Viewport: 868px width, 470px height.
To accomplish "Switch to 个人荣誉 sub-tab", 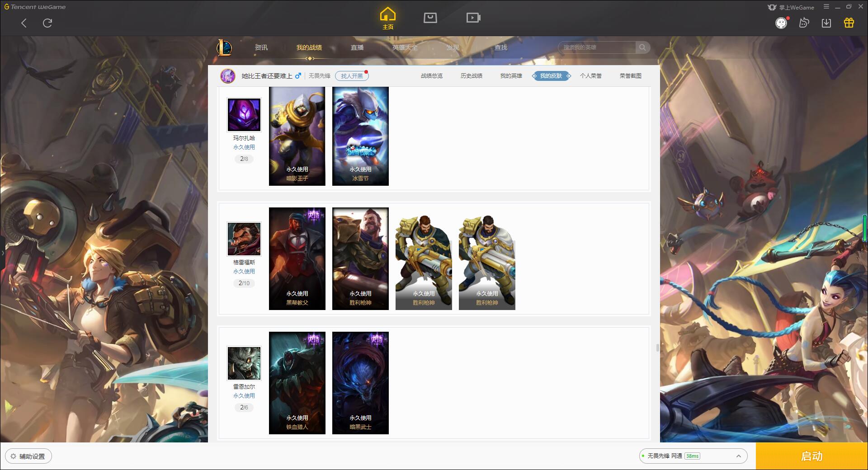I will (x=591, y=76).
